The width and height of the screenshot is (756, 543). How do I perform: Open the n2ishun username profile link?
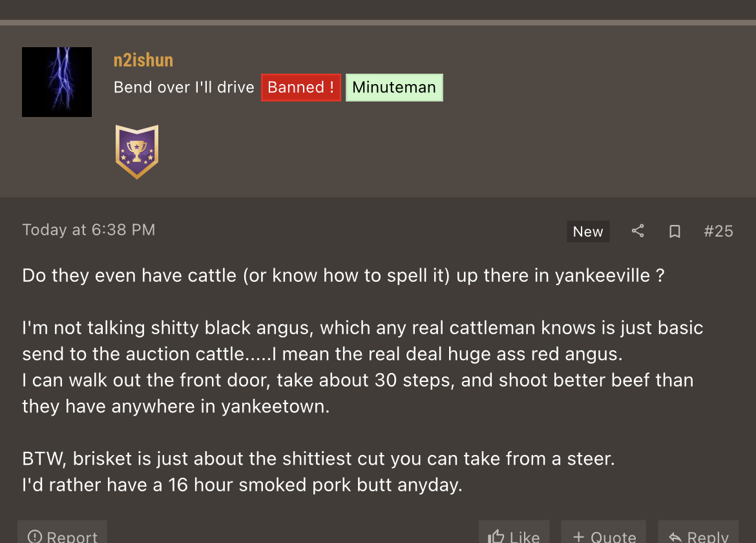pyautogui.click(x=143, y=60)
